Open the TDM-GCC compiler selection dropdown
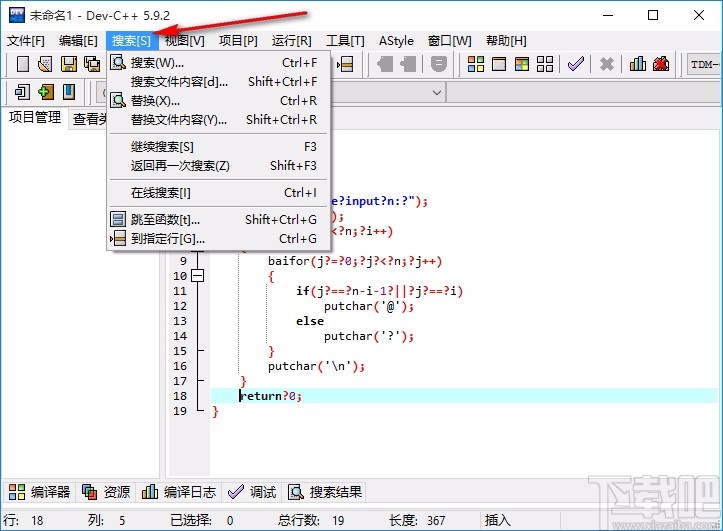This screenshot has width=723, height=531. [705, 65]
